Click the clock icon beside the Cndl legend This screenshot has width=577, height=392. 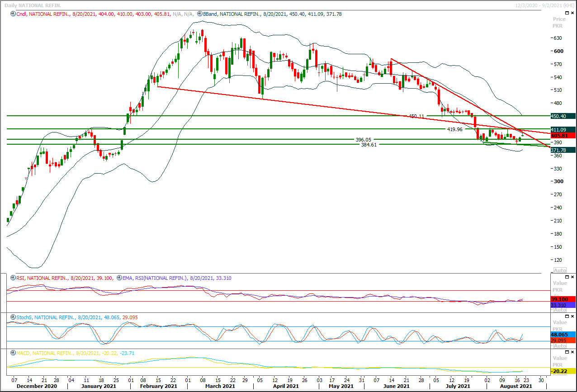(13, 14)
